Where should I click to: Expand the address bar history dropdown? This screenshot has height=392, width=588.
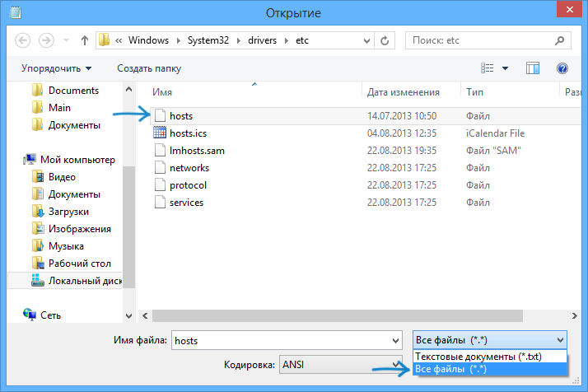[x=366, y=40]
